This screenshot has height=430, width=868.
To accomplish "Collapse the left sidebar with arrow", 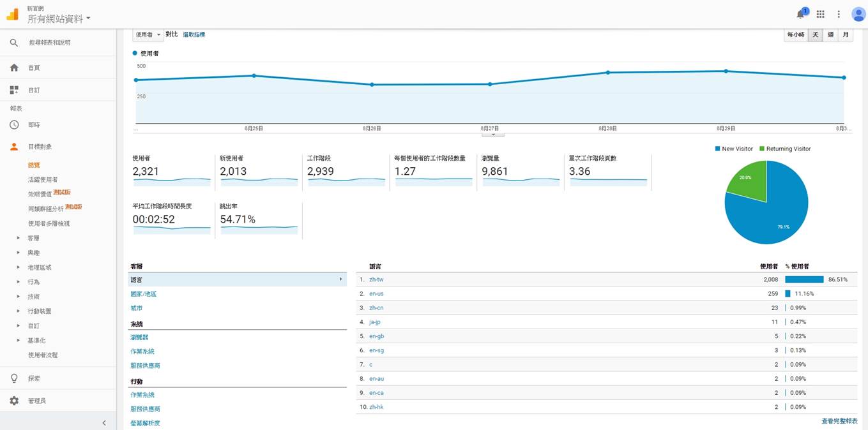I will pyautogui.click(x=104, y=422).
